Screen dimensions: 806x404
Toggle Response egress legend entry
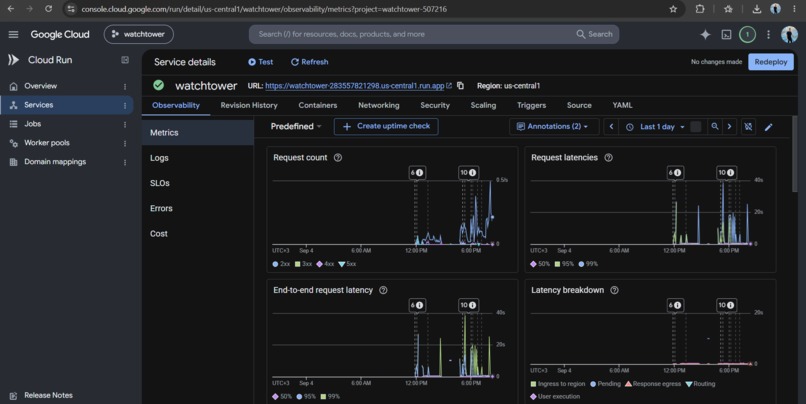pyautogui.click(x=653, y=384)
